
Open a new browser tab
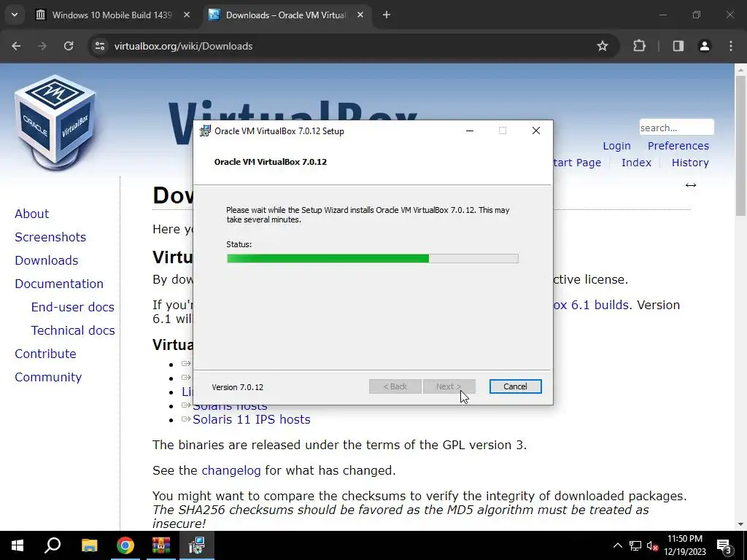[x=387, y=15]
